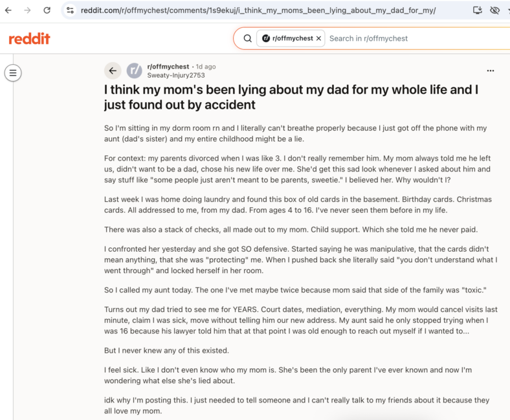510x420 pixels.
Task: Remove r/offmychest search filter chip
Action: (318, 38)
